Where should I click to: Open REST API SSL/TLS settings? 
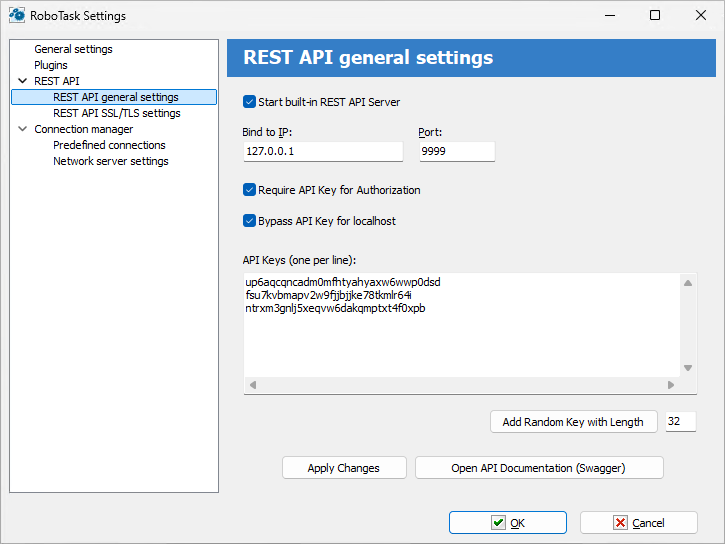[117, 113]
